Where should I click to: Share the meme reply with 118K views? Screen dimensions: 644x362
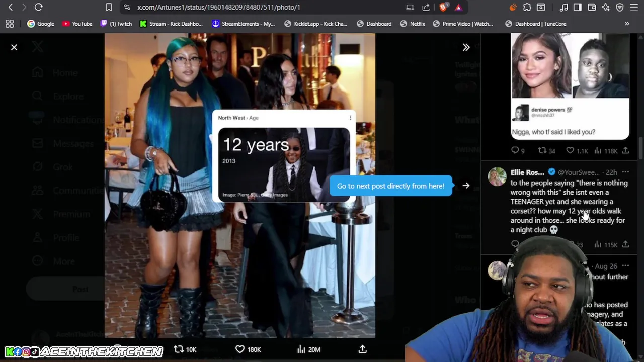pyautogui.click(x=625, y=150)
